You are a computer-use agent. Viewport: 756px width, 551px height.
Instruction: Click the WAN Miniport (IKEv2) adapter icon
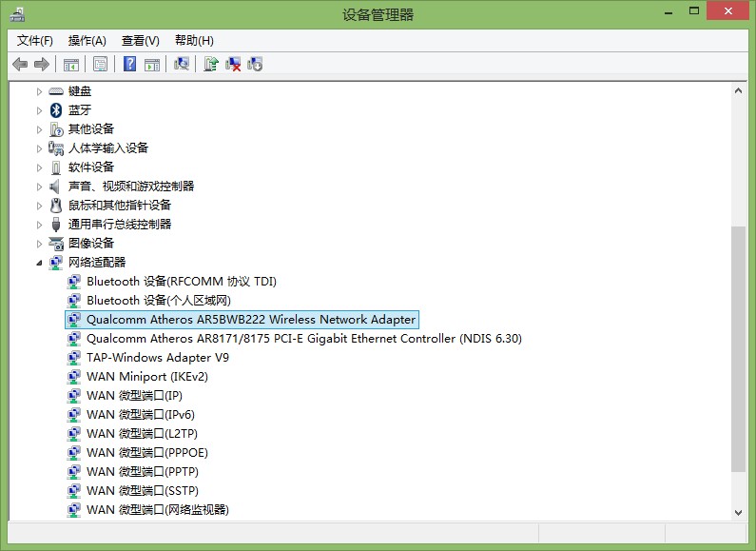73,377
